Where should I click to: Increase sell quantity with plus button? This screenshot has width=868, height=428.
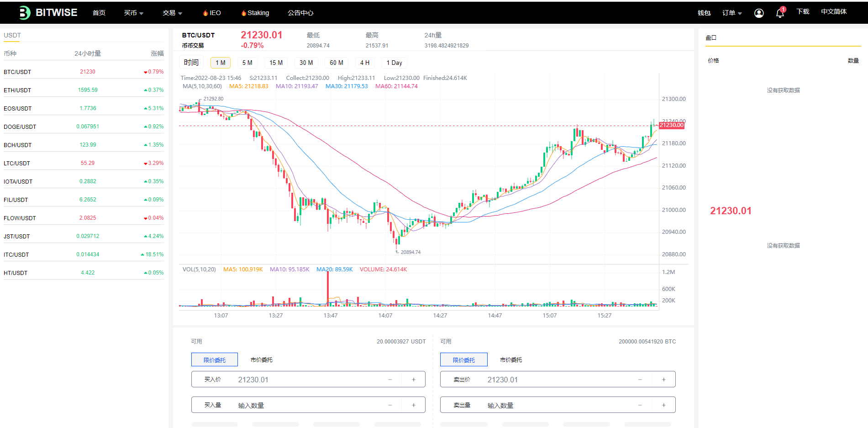pyautogui.click(x=663, y=405)
